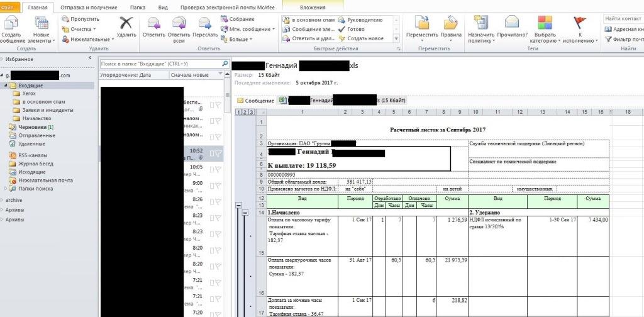The image size is (644, 317).
Task: Switch to the Папка ribbon tab
Action: click(x=138, y=8)
